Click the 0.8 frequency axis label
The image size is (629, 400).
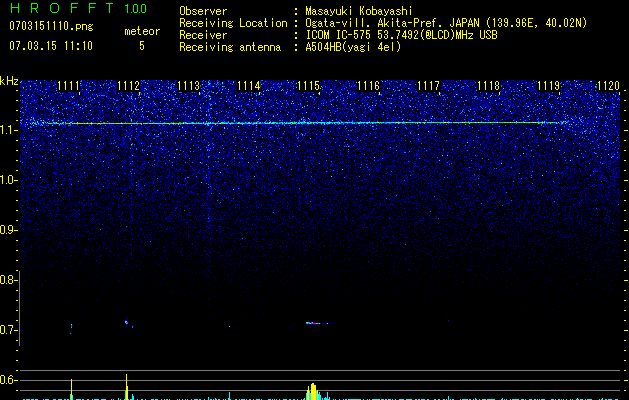click(8, 280)
